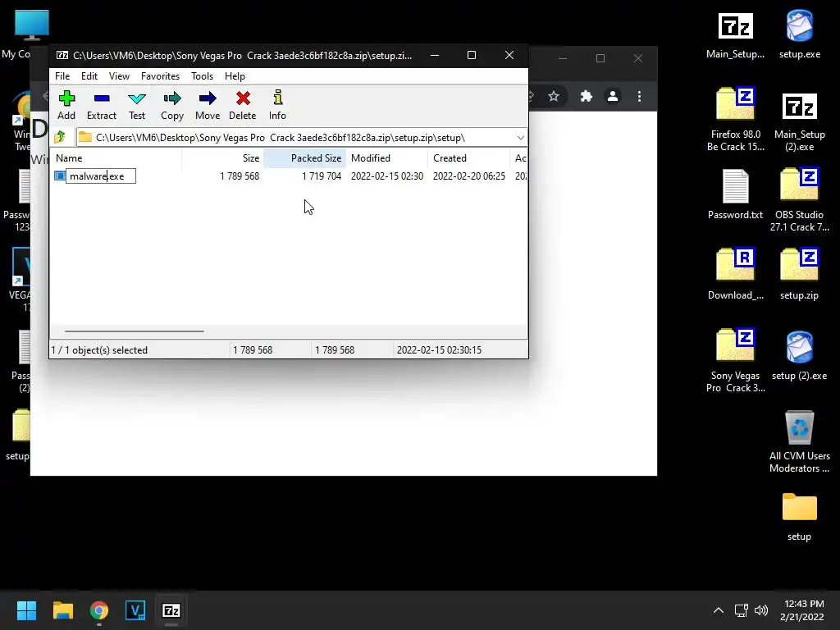Click the 2022-02-15 02:30:15 status bar entry
The image size is (840, 630).
439,349
